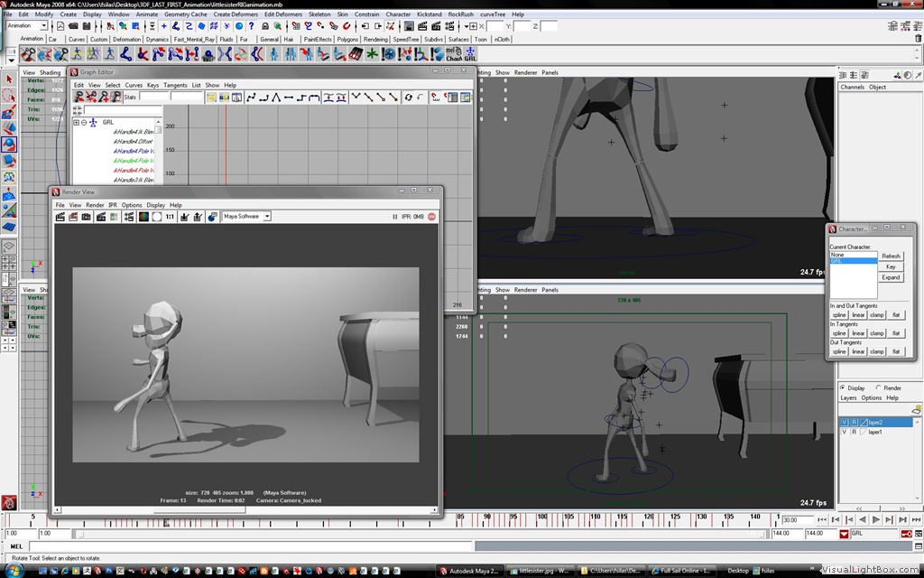Click spline under In and Out Tangents
This screenshot has height=578, width=924.
pos(839,315)
